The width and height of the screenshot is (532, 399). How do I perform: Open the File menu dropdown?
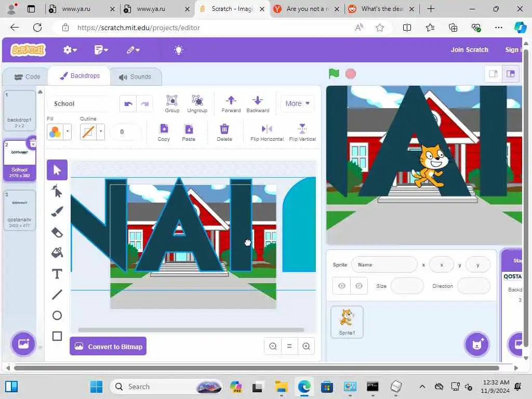click(101, 50)
